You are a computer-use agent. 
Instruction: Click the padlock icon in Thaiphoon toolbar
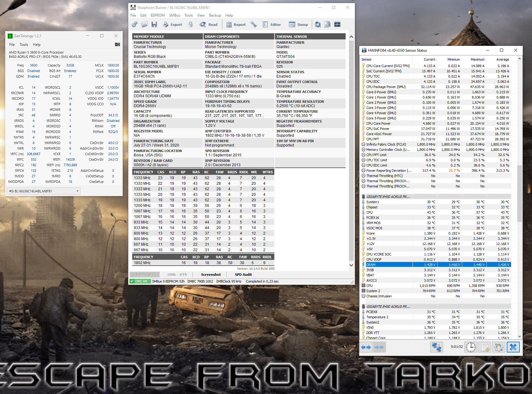[x=191, y=25]
